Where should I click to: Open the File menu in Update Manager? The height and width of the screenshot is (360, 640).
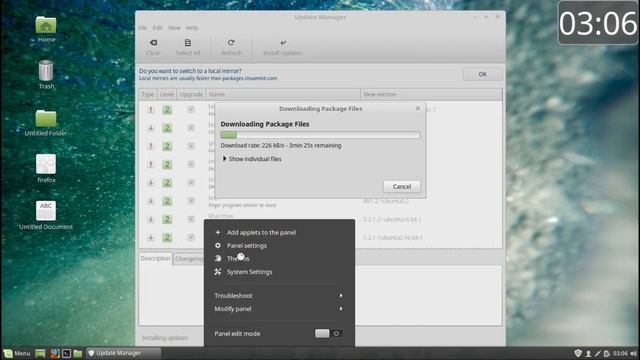coord(142,28)
